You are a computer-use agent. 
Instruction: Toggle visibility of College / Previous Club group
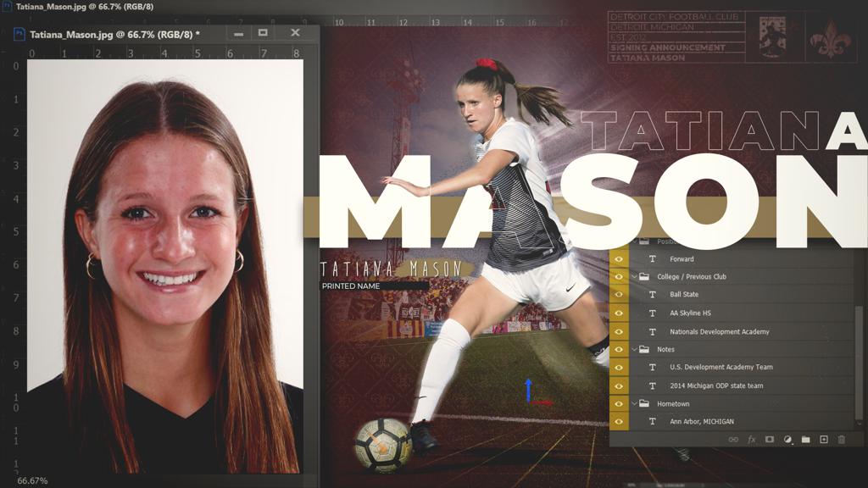pyautogui.click(x=619, y=277)
